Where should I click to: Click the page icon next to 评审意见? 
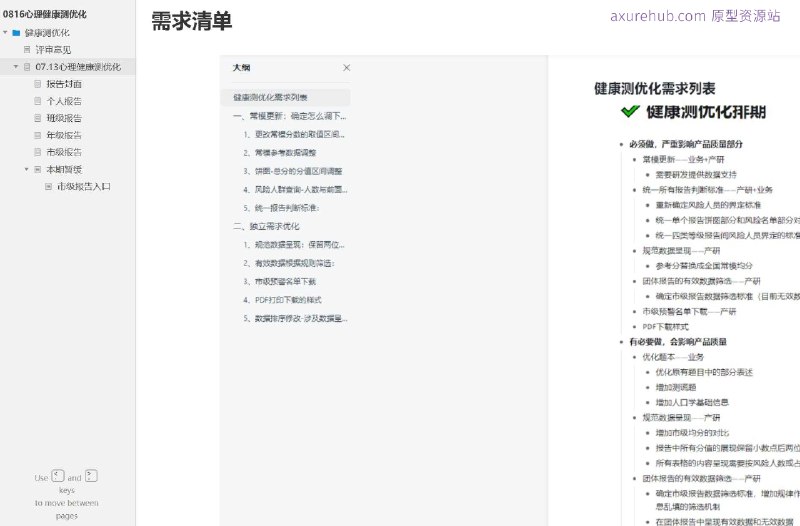tap(27, 49)
